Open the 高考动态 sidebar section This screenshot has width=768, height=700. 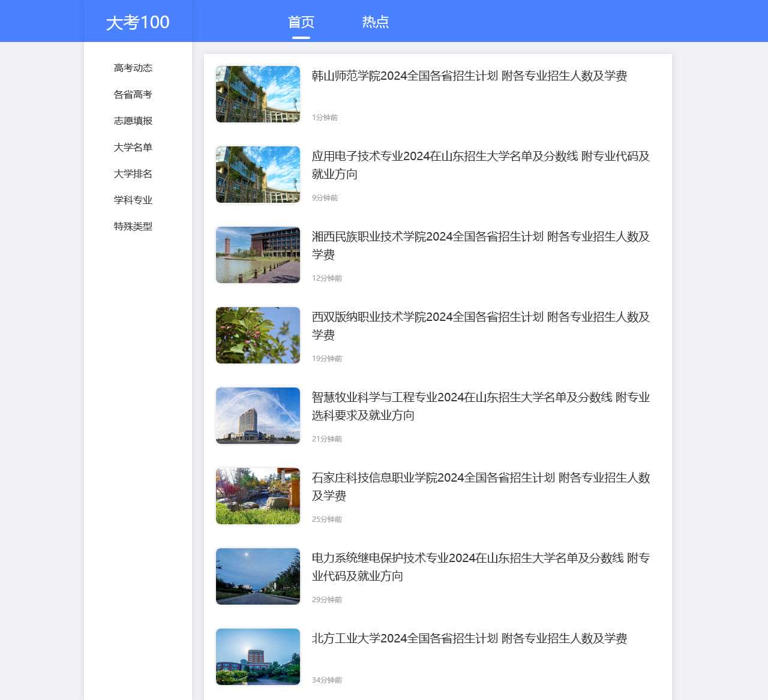coord(133,68)
